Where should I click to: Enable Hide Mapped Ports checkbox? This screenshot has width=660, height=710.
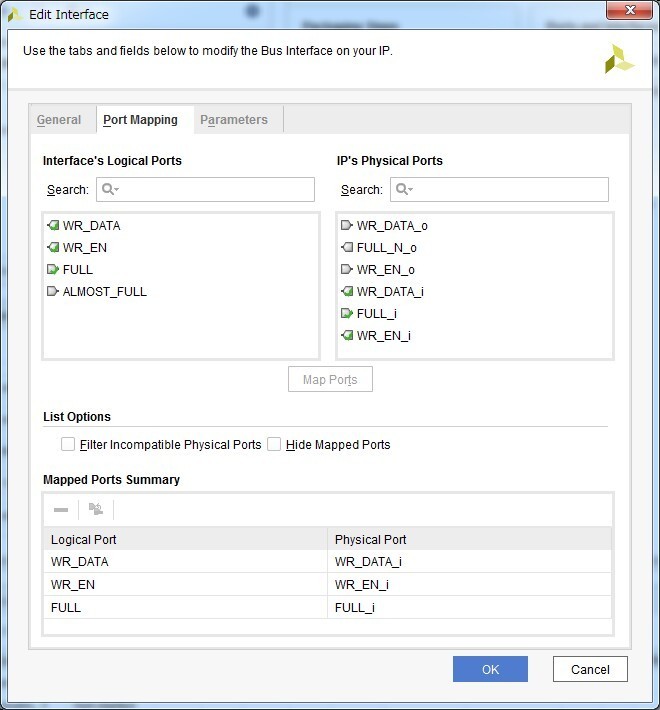point(274,444)
